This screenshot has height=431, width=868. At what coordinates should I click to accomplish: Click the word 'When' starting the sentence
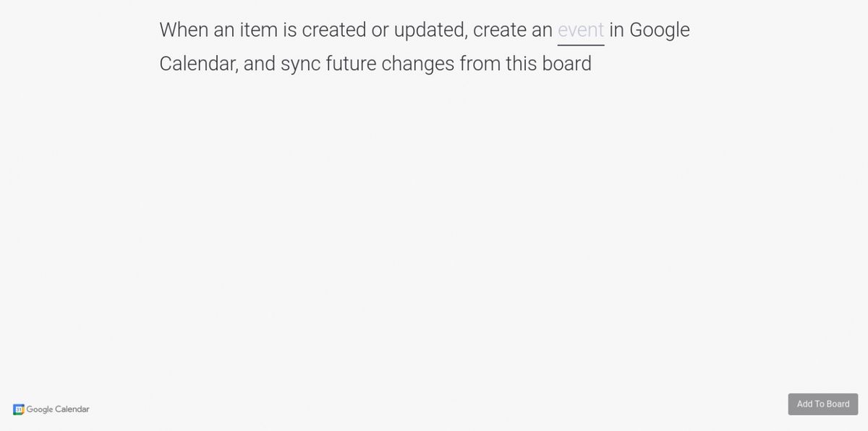click(x=184, y=30)
